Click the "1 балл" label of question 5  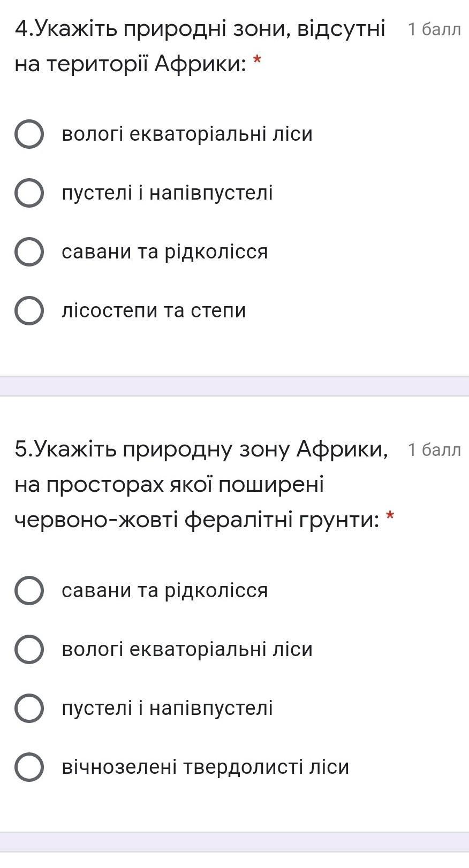pos(434,450)
